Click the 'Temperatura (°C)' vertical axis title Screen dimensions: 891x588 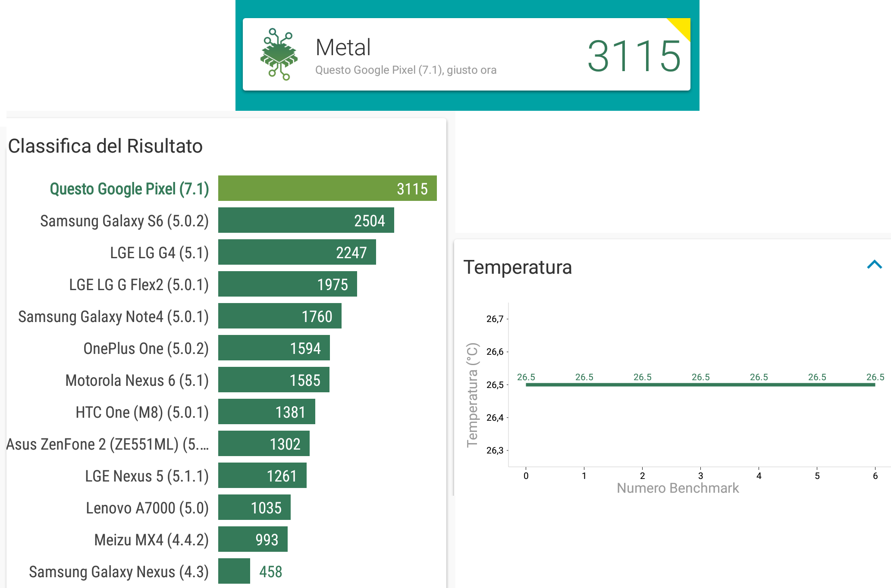473,395
